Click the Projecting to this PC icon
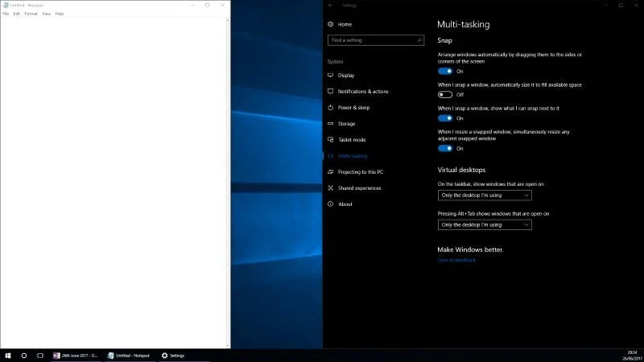This screenshot has height=362, width=644. coord(331,172)
